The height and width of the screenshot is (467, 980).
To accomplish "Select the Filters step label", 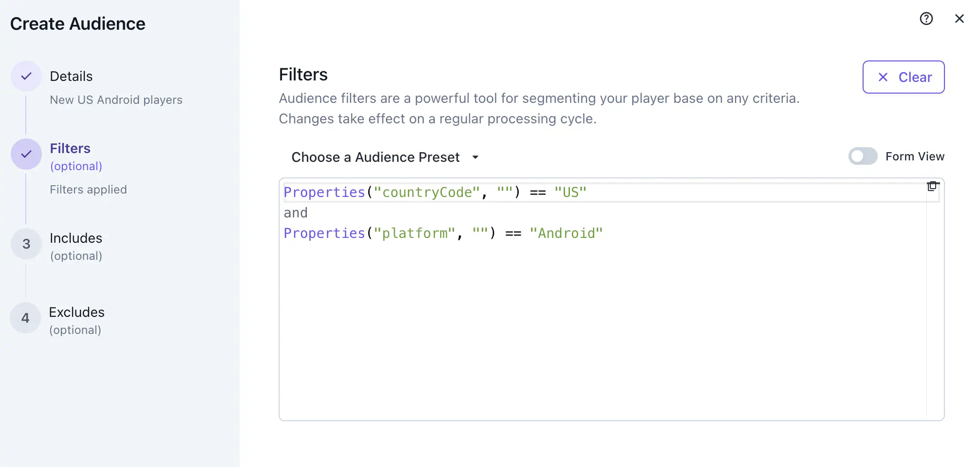I will point(70,148).
